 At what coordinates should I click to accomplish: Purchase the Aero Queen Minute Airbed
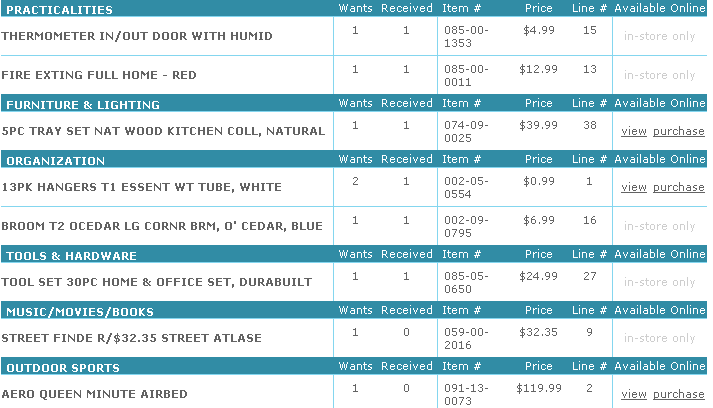678,394
